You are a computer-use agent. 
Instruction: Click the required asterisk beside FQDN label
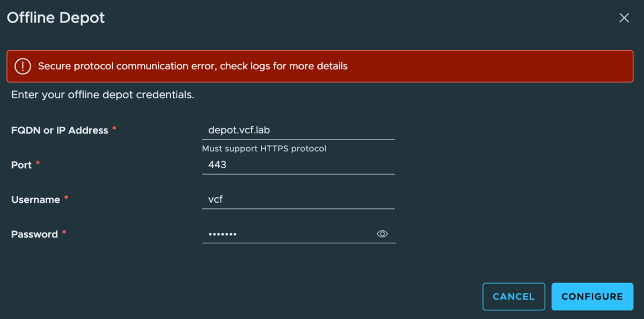[x=114, y=129]
